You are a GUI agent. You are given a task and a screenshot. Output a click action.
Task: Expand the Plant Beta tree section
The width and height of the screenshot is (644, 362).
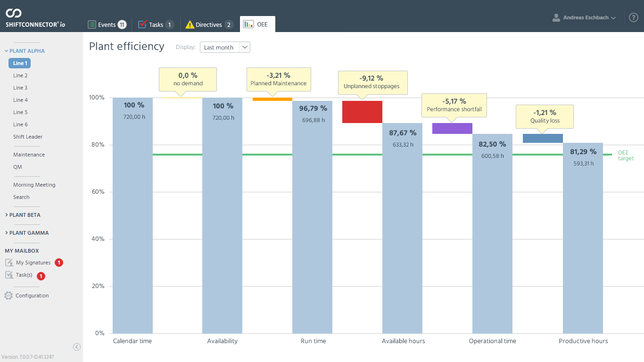point(25,215)
